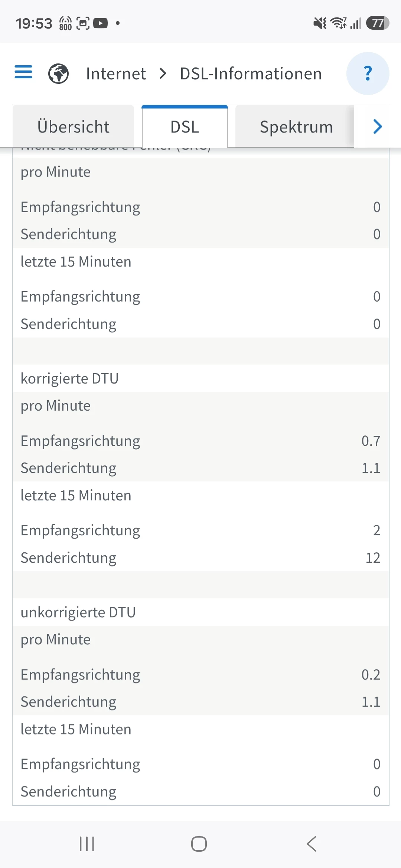Tap the battery indicator in status bar
The height and width of the screenshot is (868, 401).
point(378,23)
